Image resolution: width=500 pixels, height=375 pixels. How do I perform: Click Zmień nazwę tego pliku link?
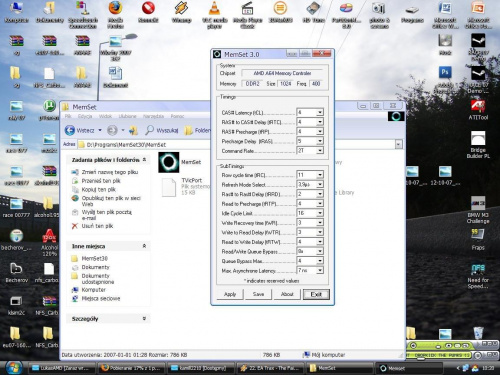point(110,172)
